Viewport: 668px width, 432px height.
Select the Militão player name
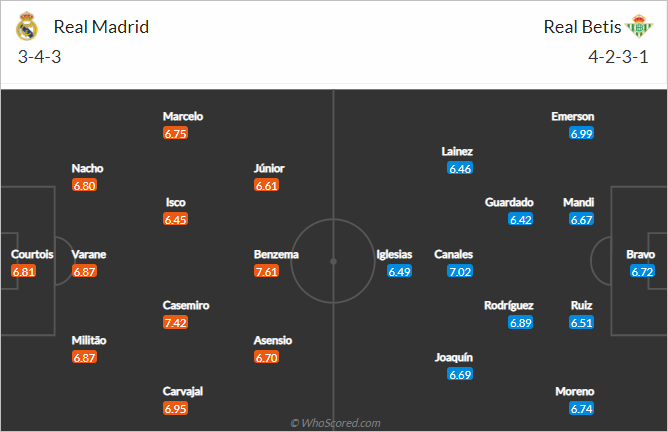(x=89, y=340)
